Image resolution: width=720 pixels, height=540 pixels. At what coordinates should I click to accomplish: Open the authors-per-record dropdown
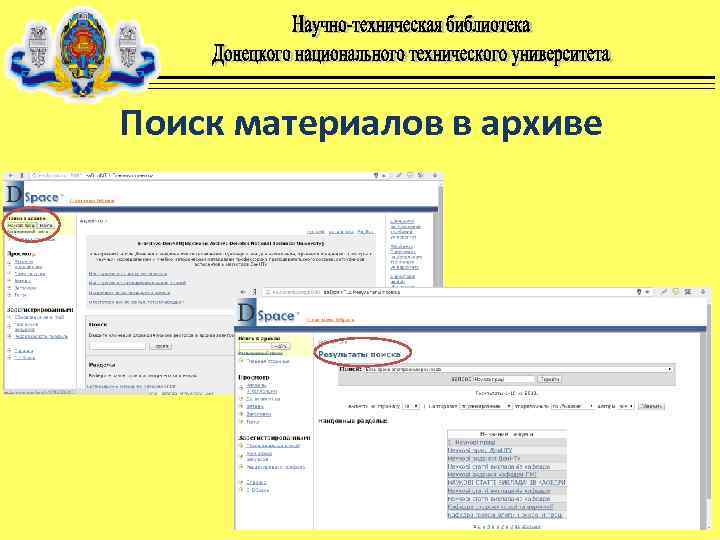pyautogui.click(x=626, y=406)
